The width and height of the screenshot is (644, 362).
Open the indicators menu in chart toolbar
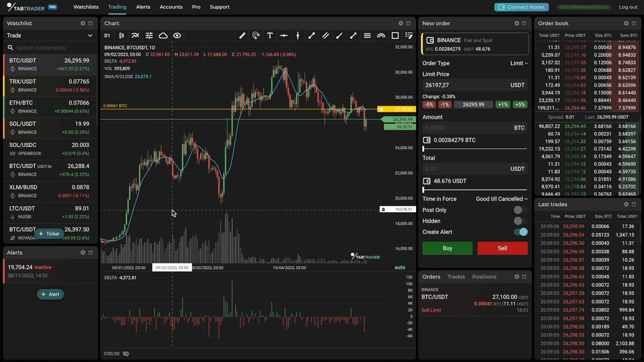(x=135, y=36)
